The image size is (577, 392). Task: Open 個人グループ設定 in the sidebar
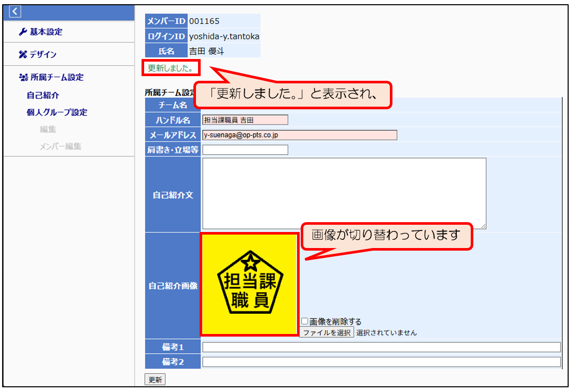57,112
